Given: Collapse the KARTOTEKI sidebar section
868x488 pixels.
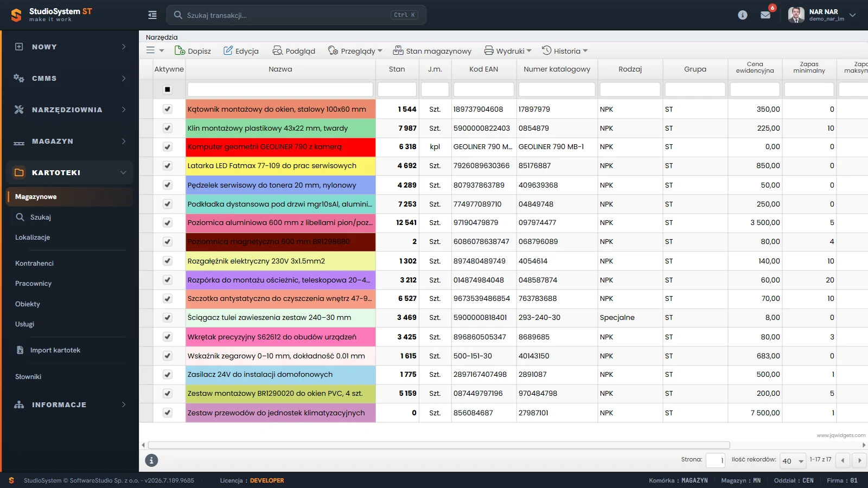Looking at the screenshot, I should click(70, 172).
